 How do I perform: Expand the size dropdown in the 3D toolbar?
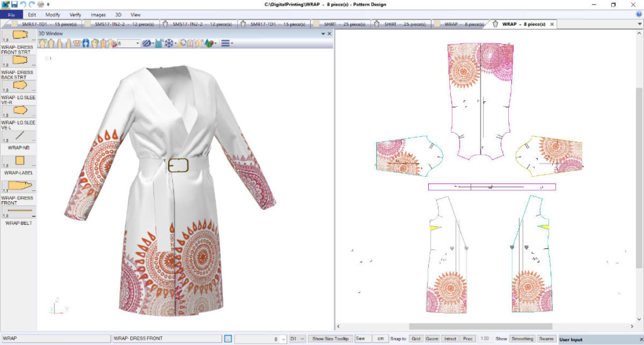(138, 43)
